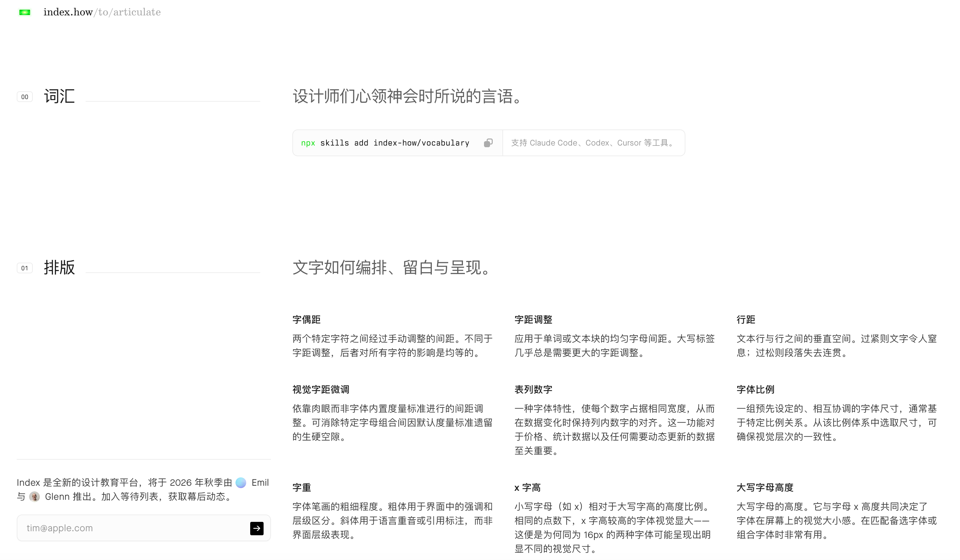Click the 字重 definition paragraph
Screen dimensions: 960x560
tap(393, 521)
